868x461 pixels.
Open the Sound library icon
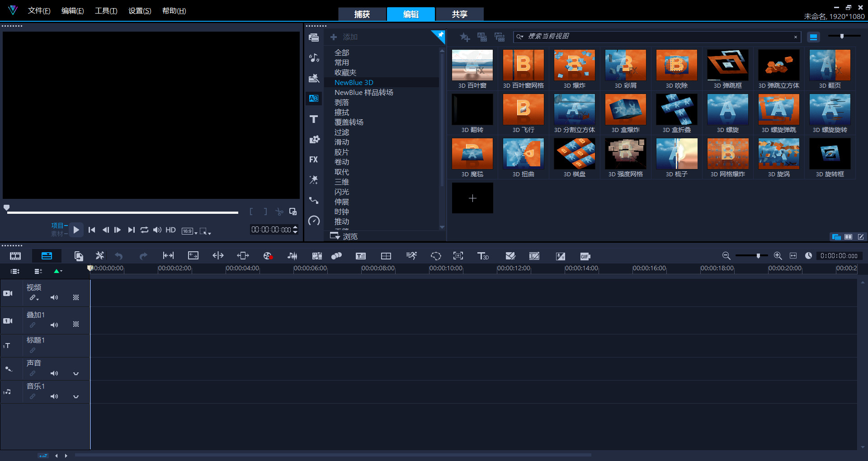tap(314, 58)
